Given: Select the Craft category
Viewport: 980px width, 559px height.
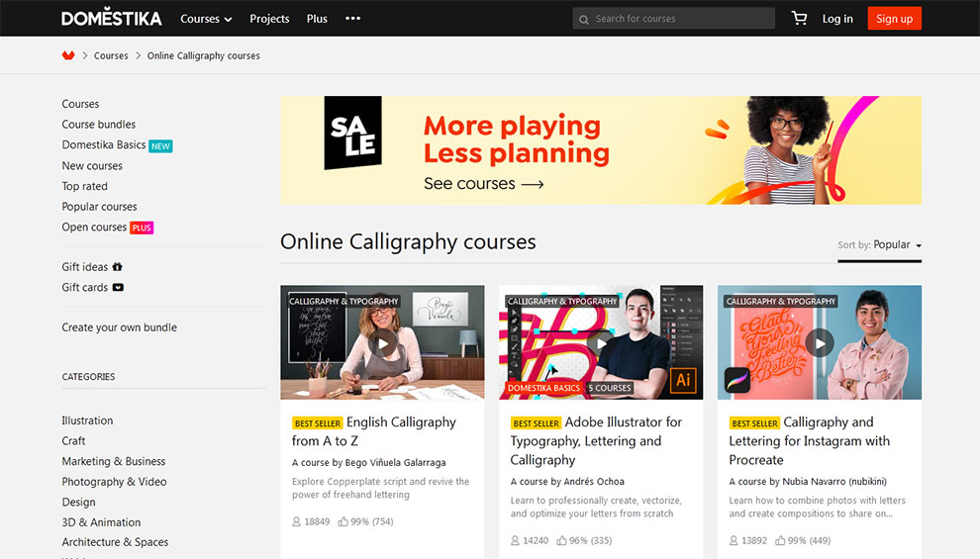Looking at the screenshot, I should point(73,441).
